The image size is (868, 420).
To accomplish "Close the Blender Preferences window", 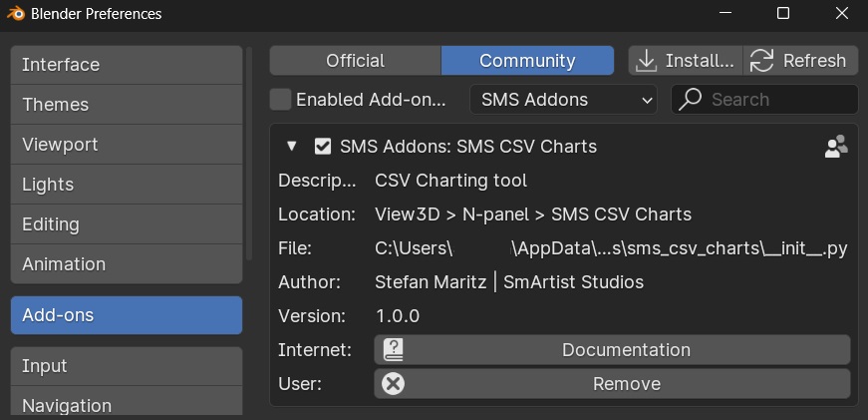I will [x=841, y=13].
